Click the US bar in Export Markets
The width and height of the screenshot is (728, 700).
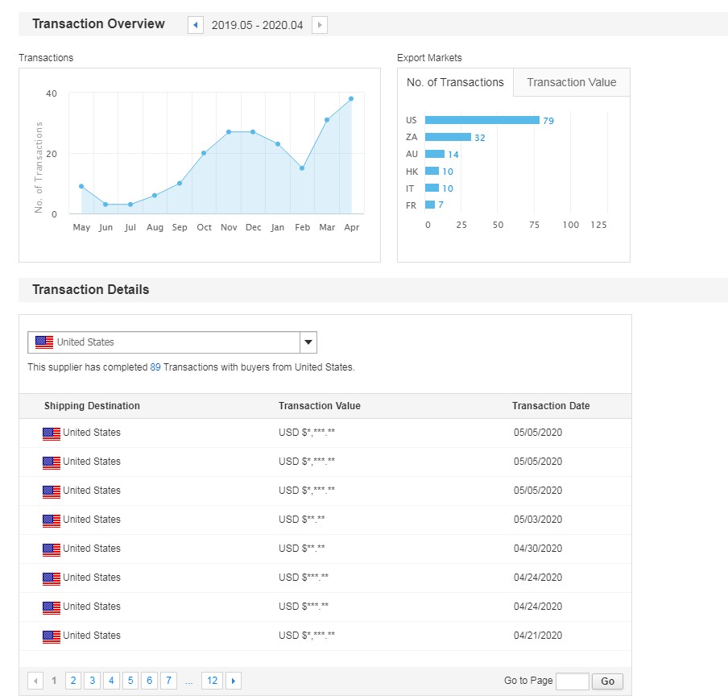pyautogui.click(x=482, y=120)
